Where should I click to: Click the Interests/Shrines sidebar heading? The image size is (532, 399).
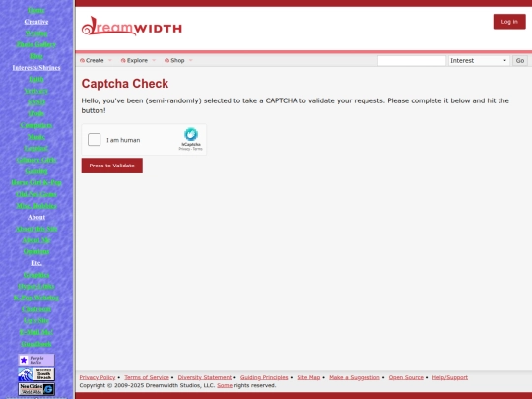point(36,68)
